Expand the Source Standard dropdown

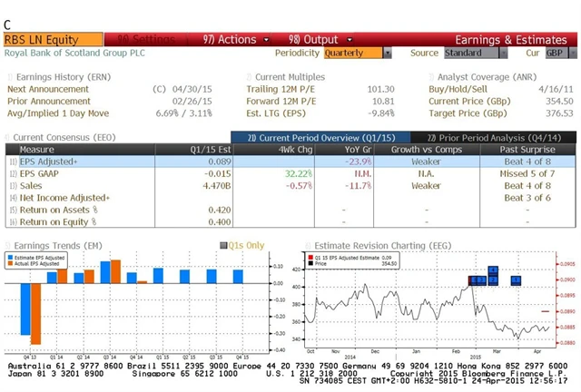coord(468,54)
